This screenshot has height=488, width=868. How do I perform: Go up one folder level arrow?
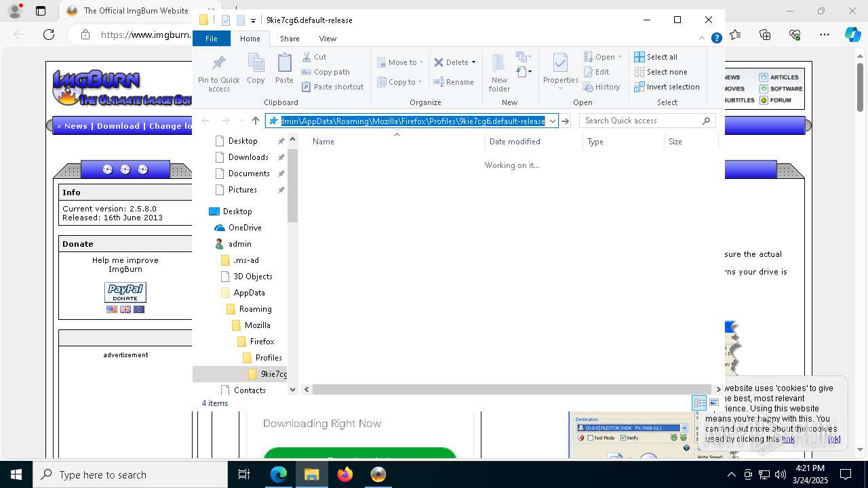[x=256, y=121]
